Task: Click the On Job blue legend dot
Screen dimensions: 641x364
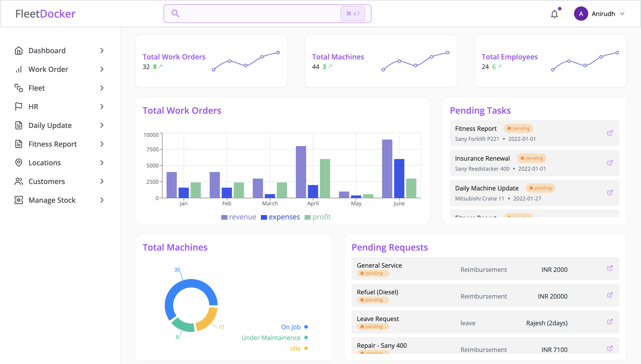Action: [x=306, y=327]
